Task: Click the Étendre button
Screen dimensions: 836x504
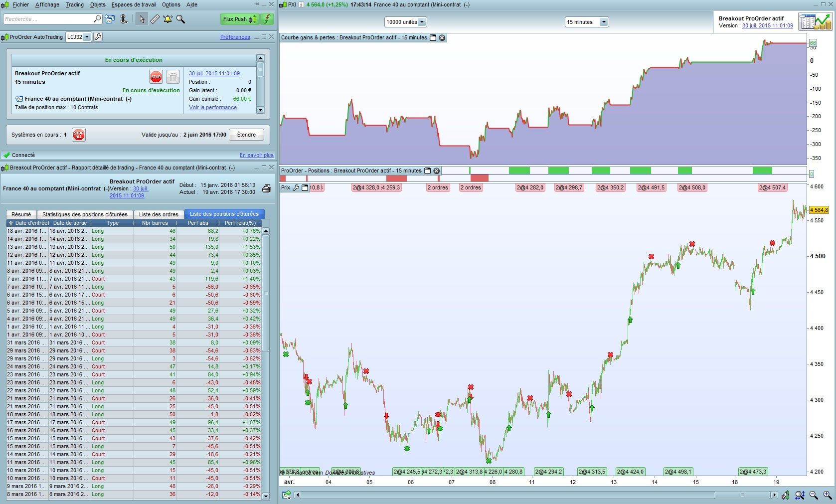Action: tap(246, 135)
